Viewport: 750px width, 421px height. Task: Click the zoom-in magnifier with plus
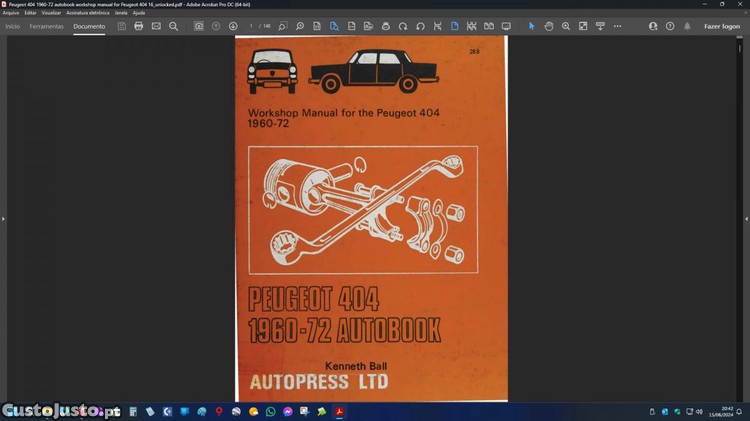pyautogui.click(x=566, y=26)
